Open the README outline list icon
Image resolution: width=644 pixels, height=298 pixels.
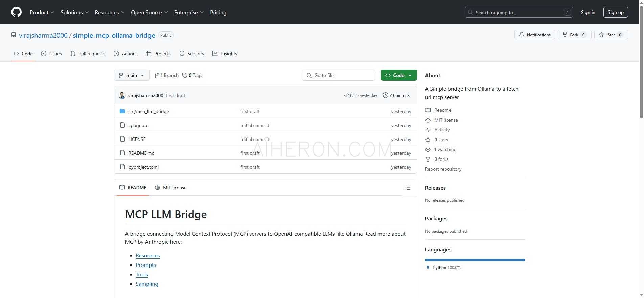tap(408, 188)
